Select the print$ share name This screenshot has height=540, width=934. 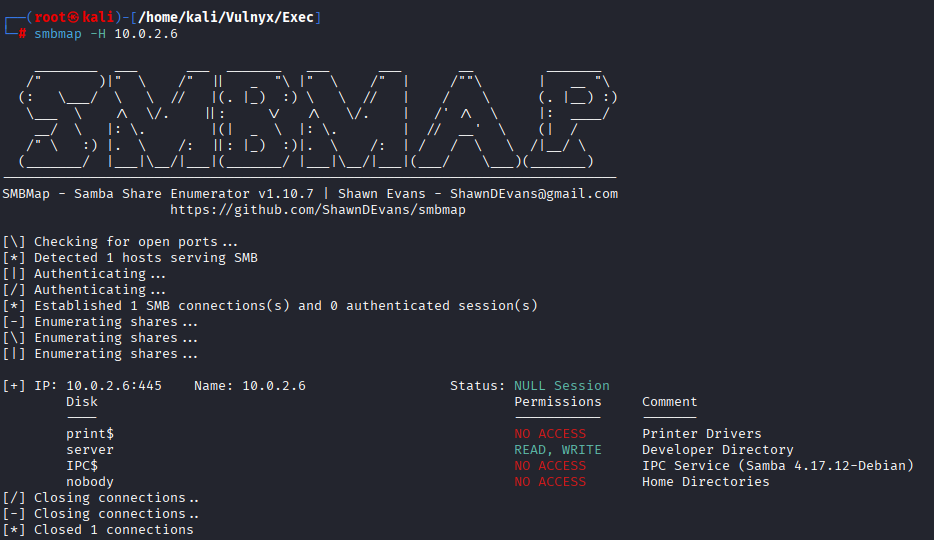(90, 434)
